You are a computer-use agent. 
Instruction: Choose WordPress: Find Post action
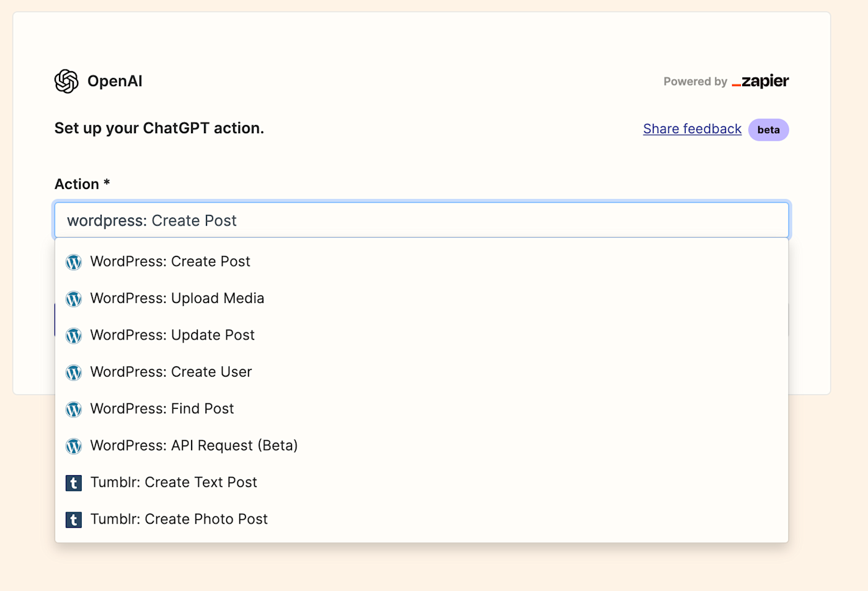tap(162, 409)
